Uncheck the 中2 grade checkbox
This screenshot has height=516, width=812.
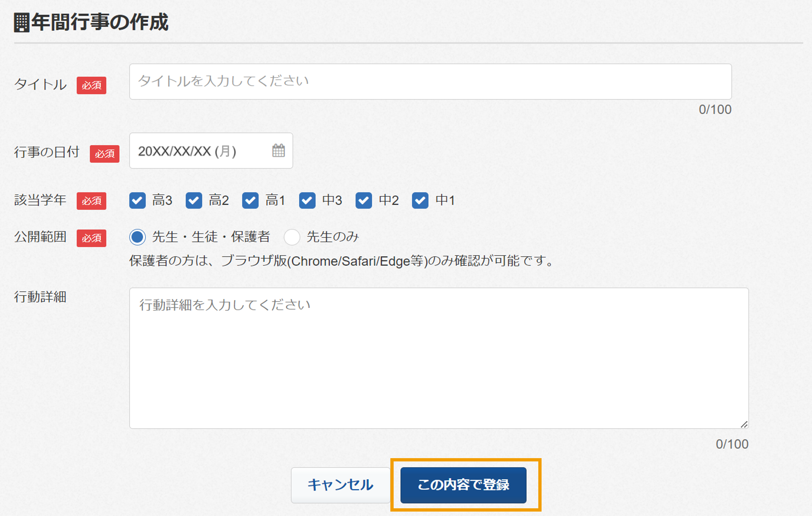[364, 201]
